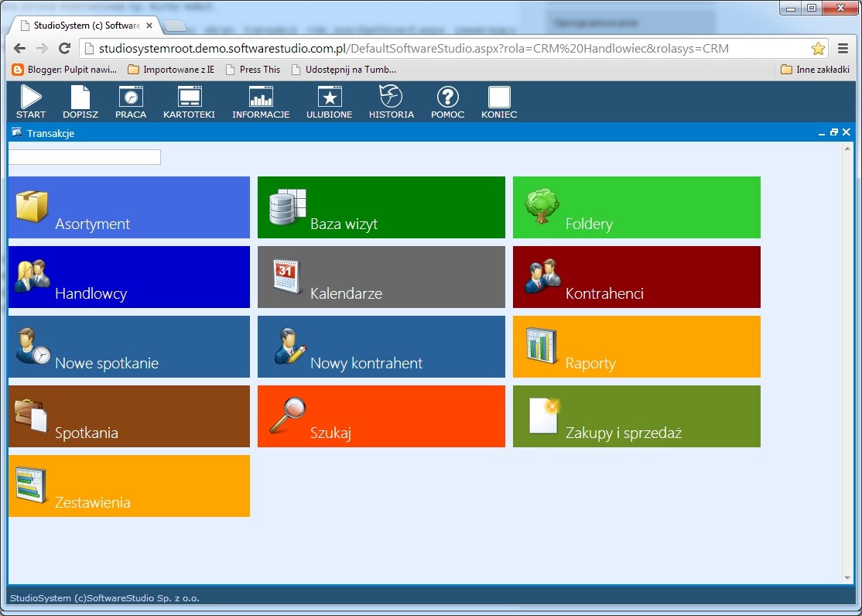Switch to the StudioSystem browser tab
This screenshot has height=616, width=862.
(84, 26)
